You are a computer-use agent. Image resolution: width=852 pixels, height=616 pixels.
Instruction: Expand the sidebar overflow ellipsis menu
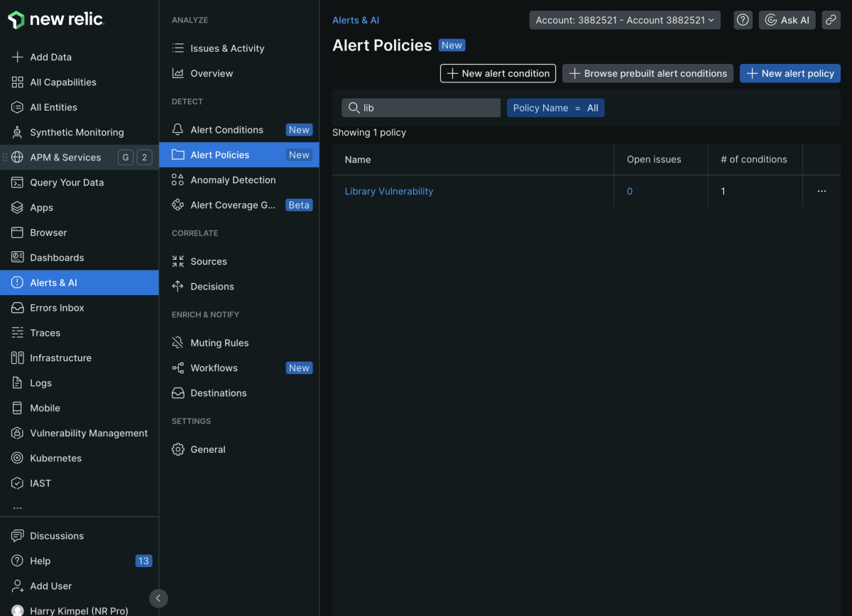(16, 507)
